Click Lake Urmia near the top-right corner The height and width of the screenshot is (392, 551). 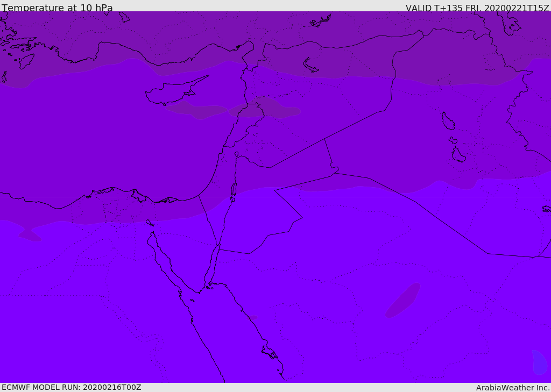[510, 24]
